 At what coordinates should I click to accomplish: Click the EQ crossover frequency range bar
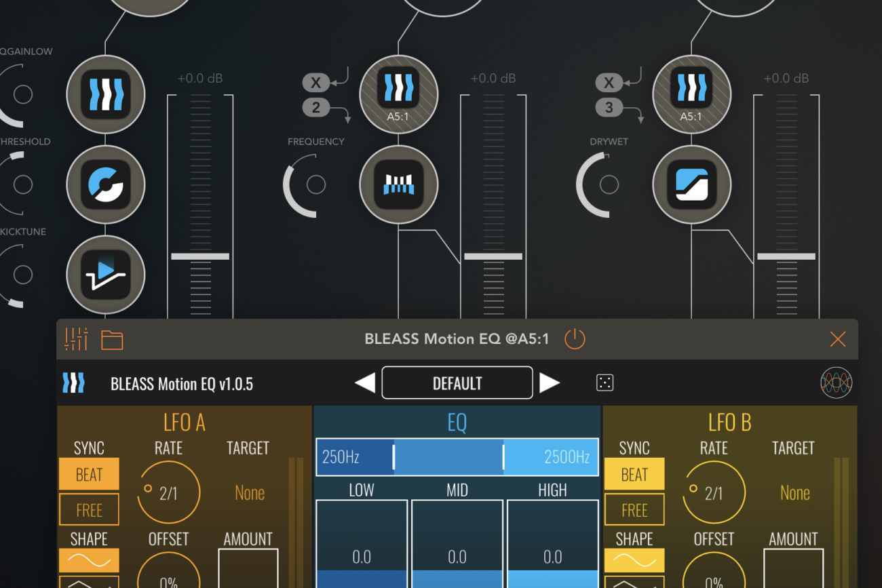(x=457, y=457)
